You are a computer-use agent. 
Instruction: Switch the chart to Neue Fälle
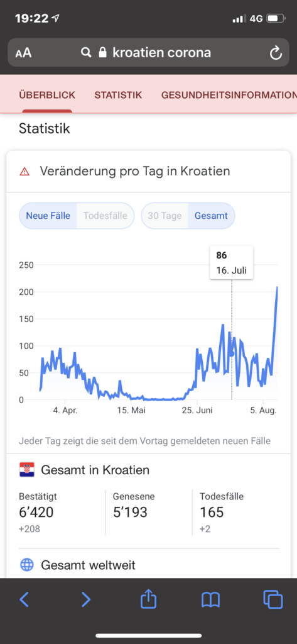pyautogui.click(x=48, y=216)
